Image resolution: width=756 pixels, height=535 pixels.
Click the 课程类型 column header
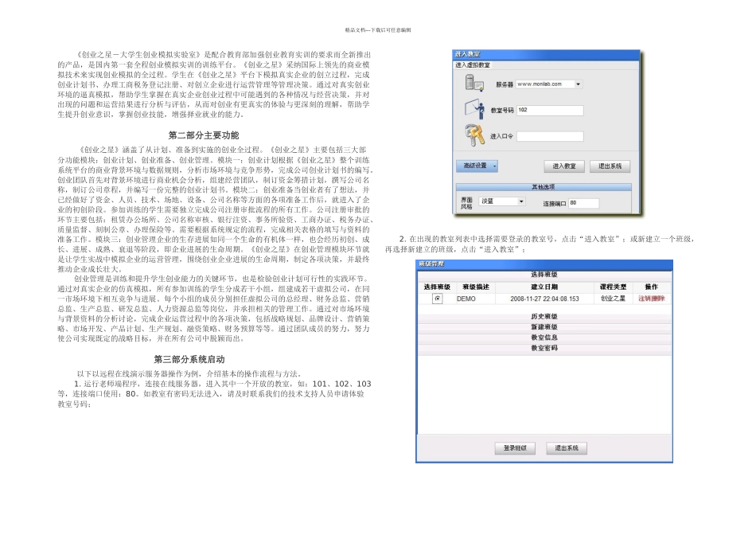click(x=613, y=287)
